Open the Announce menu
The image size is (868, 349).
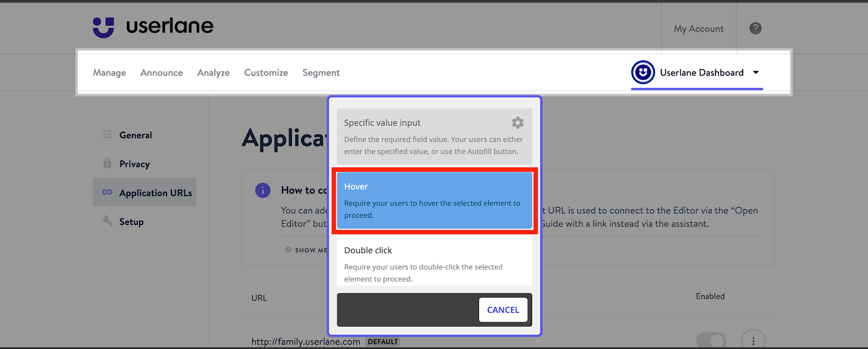(x=162, y=73)
